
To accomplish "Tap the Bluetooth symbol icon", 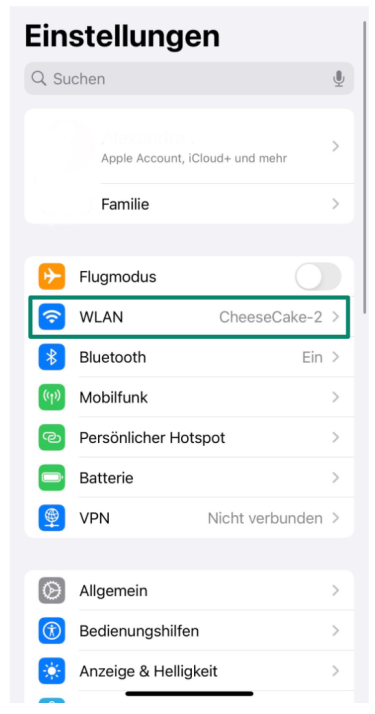I will pyautogui.click(x=51, y=357).
